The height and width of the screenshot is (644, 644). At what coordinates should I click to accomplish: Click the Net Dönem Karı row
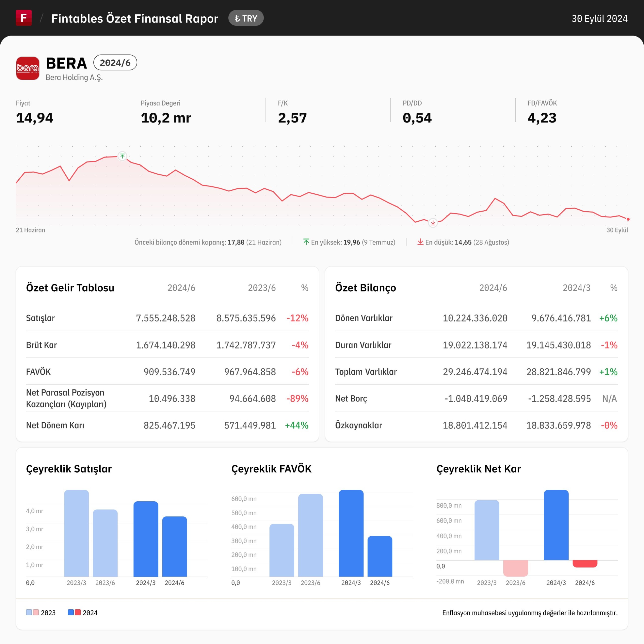[x=167, y=425]
